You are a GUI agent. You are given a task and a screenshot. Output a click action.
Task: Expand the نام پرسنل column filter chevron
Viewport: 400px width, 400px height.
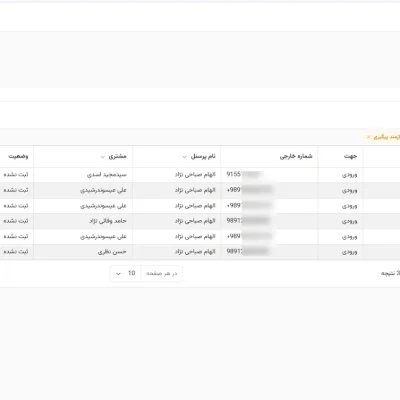coord(184,157)
